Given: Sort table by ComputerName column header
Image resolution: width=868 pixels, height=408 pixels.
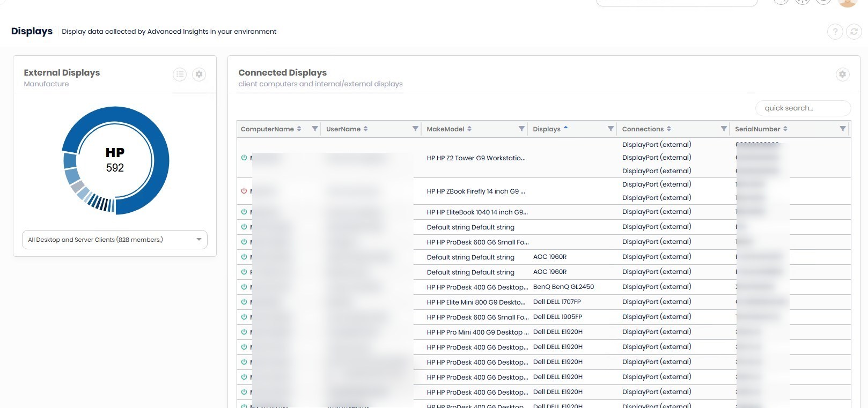Looking at the screenshot, I should 267,129.
